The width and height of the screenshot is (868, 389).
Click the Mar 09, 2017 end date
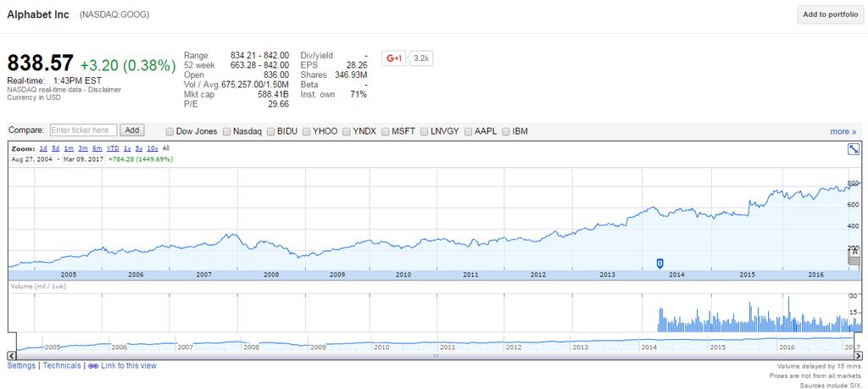(84, 159)
